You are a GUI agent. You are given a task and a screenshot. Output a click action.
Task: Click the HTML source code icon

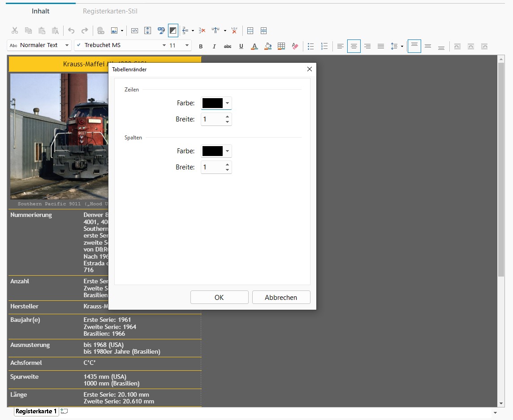pos(134,30)
